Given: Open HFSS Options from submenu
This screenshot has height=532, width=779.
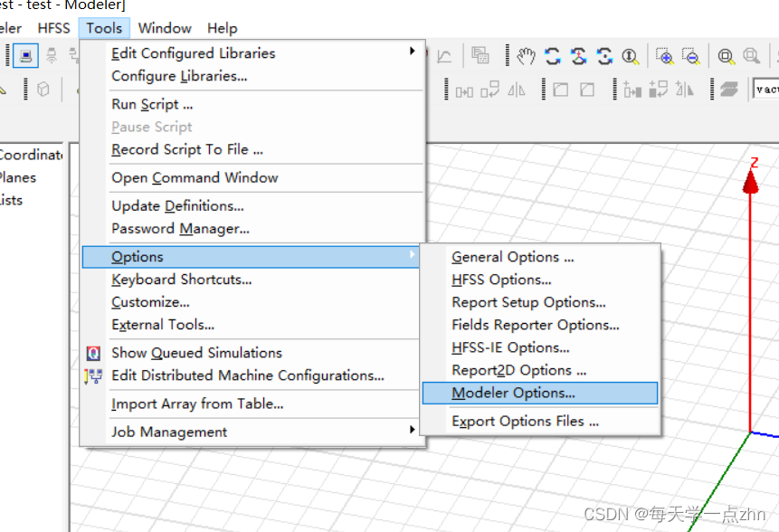Looking at the screenshot, I should coord(501,280).
